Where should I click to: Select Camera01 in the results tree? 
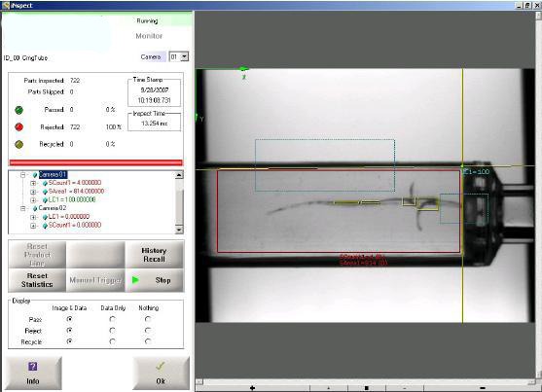[x=53, y=174]
